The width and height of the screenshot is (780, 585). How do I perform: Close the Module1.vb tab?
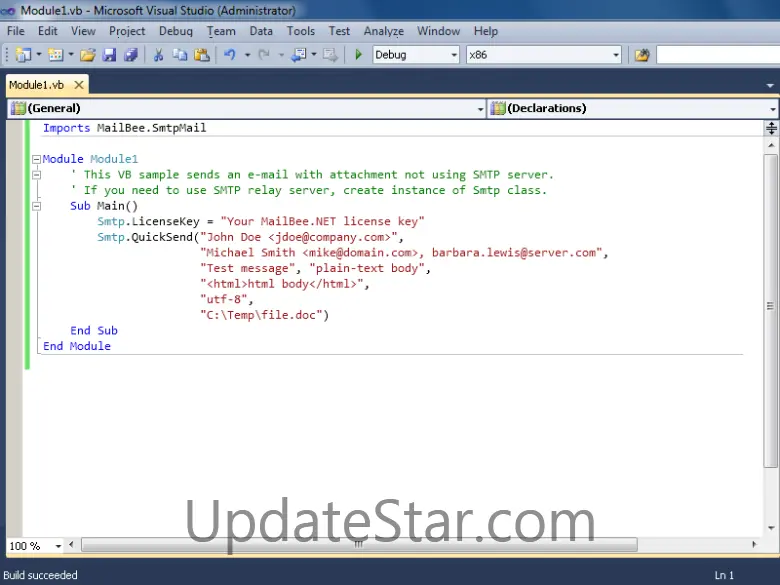coord(79,85)
